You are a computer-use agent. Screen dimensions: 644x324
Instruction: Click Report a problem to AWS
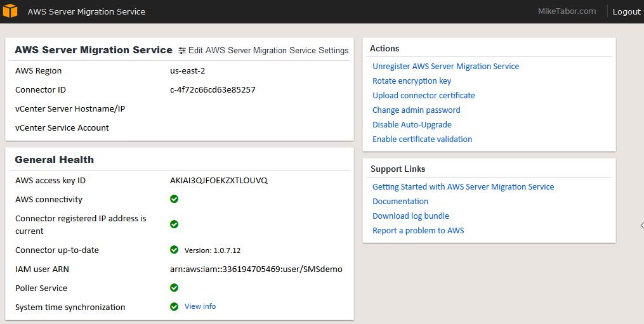pyautogui.click(x=418, y=230)
